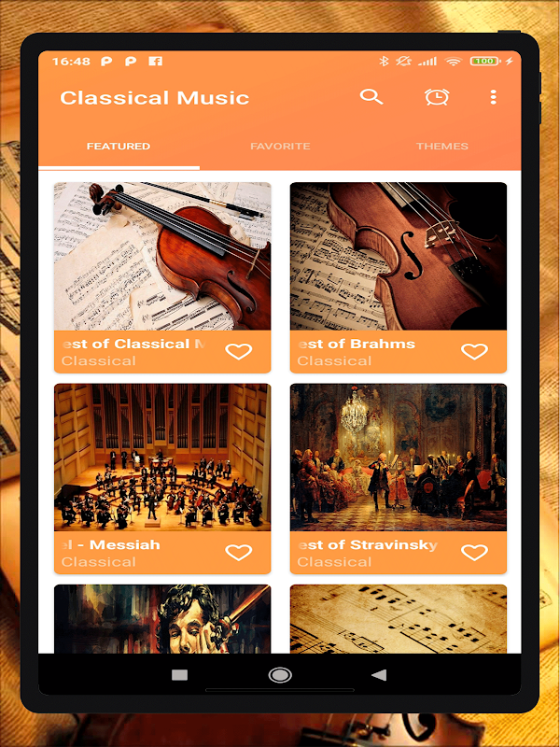Open the Best of Classical Music violin image
The height and width of the screenshot is (747, 560).
tap(162, 256)
